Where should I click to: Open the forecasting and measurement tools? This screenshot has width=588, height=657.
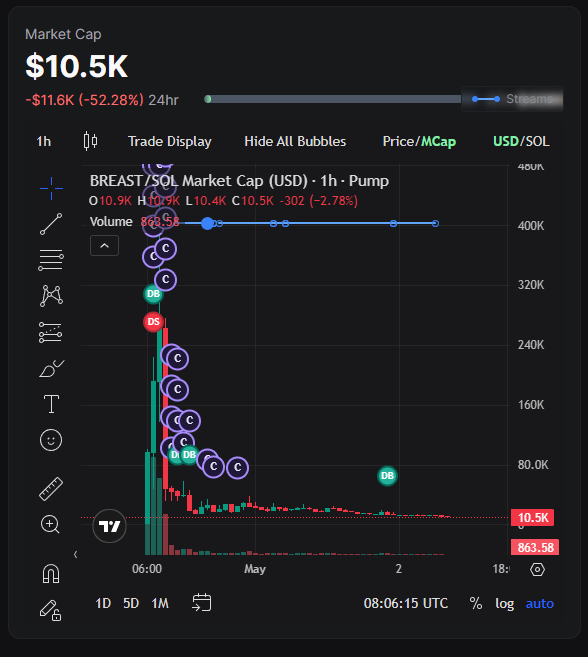[x=51, y=332]
